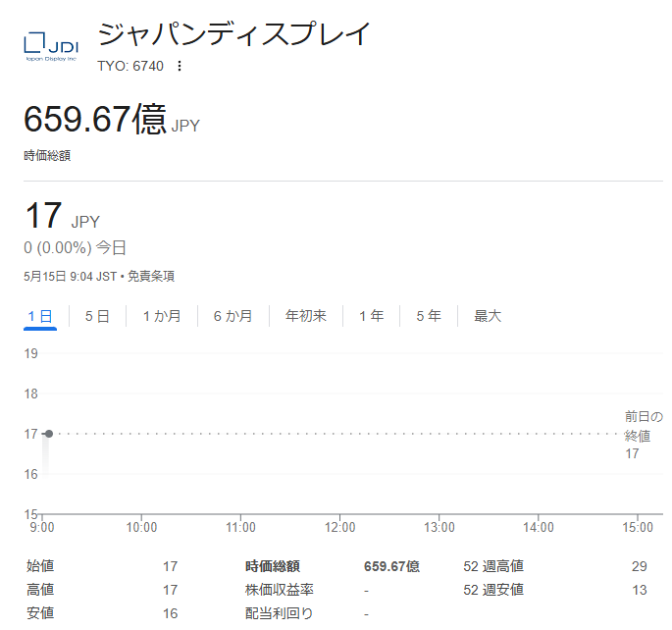Click the bold 時価総額 table label

point(273,566)
